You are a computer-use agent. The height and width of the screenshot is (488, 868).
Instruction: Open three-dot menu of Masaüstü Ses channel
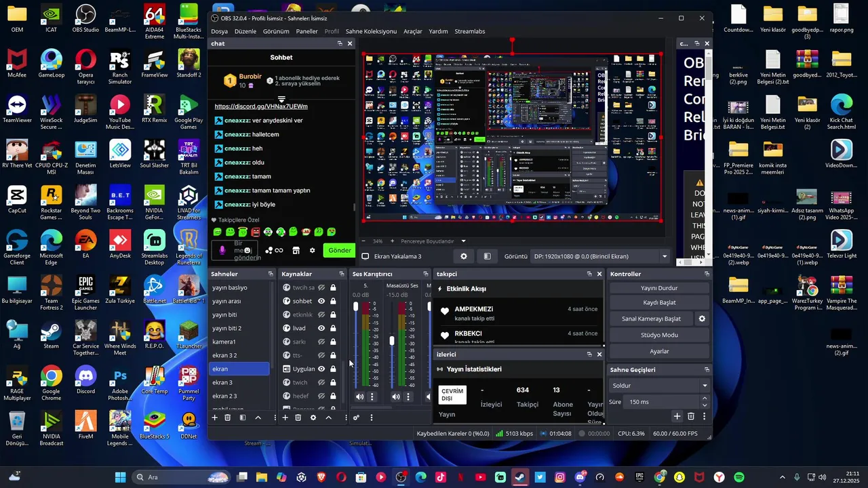[408, 396]
